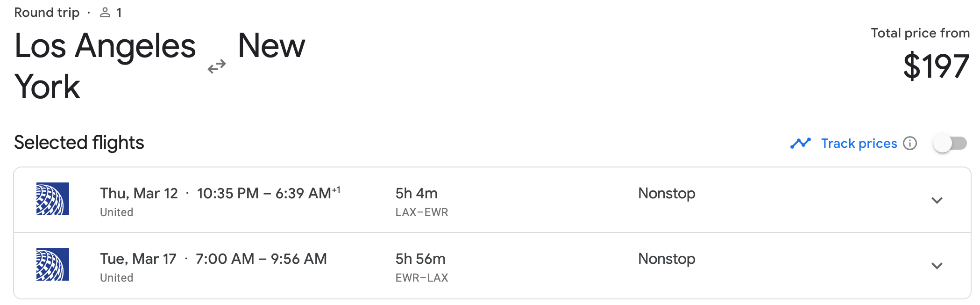This screenshot has height=305, width=980.
Task: Open the Track prices info icon
Action: [x=910, y=143]
